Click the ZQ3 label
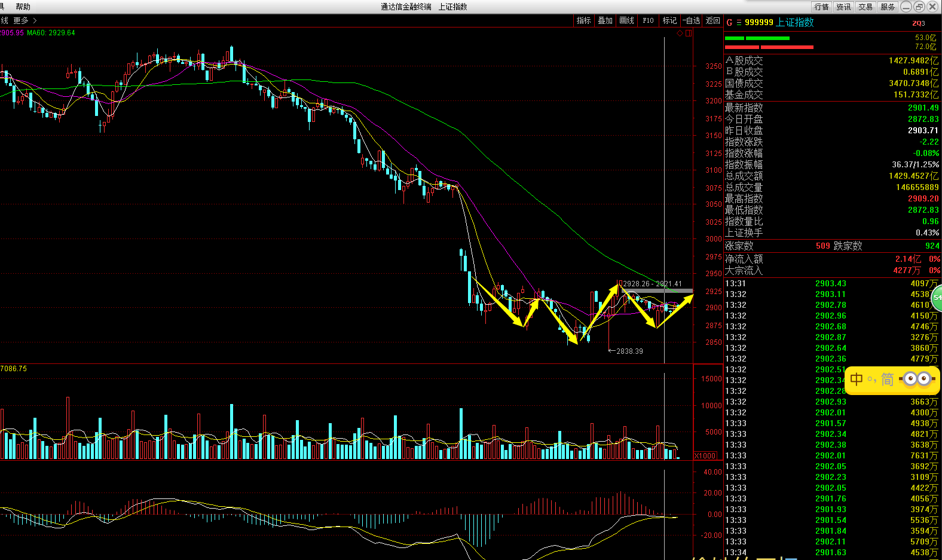The image size is (942, 560). (919, 23)
